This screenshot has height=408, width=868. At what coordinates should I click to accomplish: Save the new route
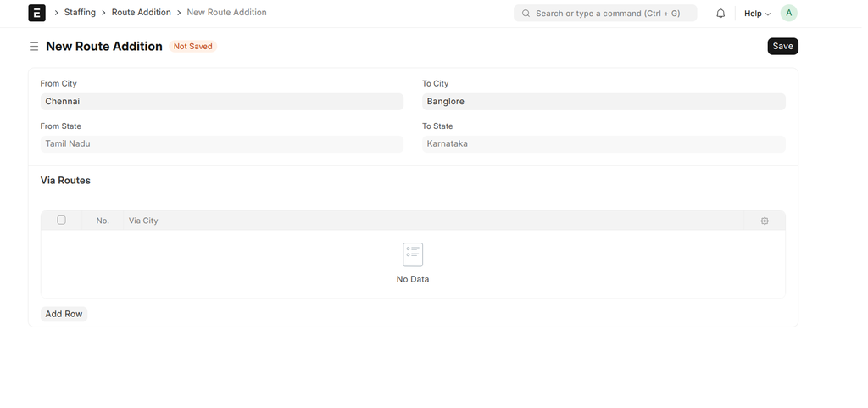click(x=782, y=46)
